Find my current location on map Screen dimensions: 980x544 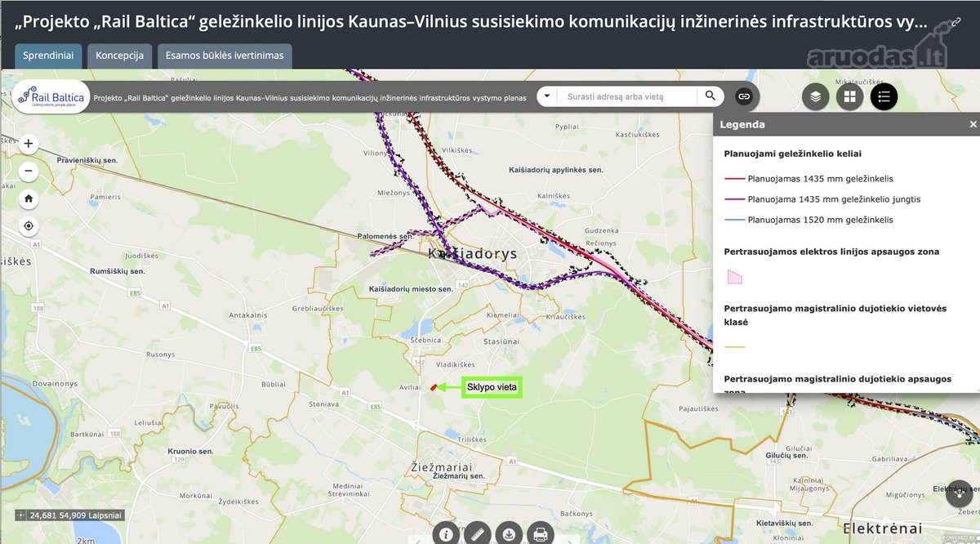(29, 226)
